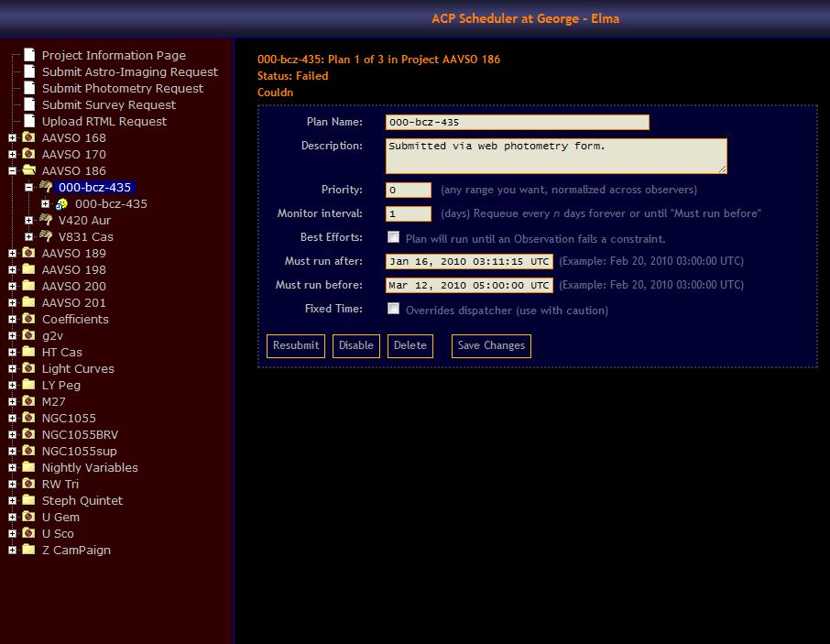Click the folder icon for Nightly Variables

click(x=28, y=467)
